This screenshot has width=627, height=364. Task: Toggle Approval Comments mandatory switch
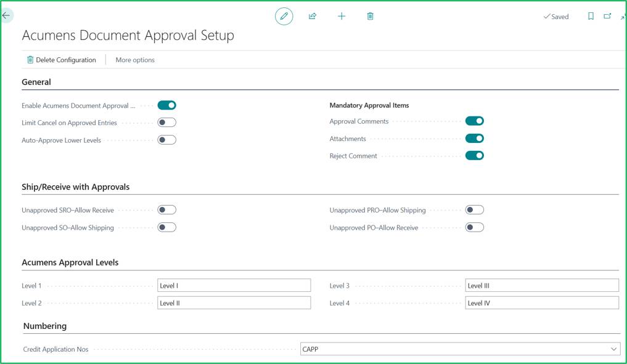(x=475, y=121)
